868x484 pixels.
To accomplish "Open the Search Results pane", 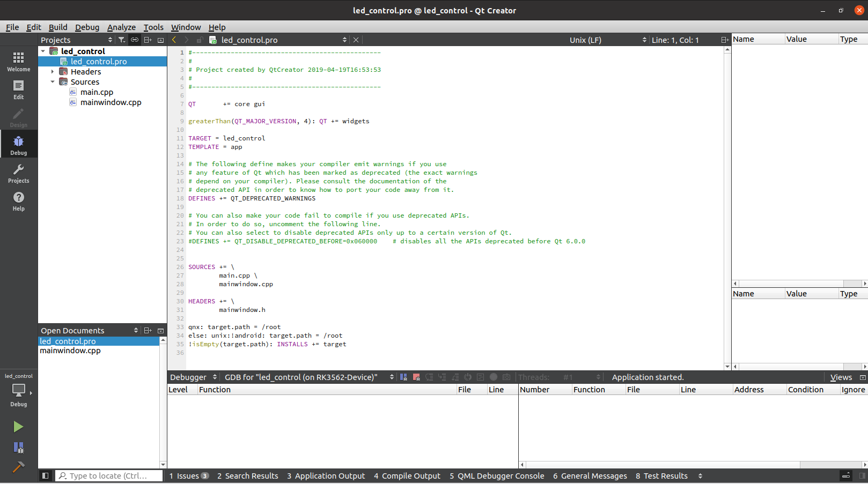I will (248, 475).
